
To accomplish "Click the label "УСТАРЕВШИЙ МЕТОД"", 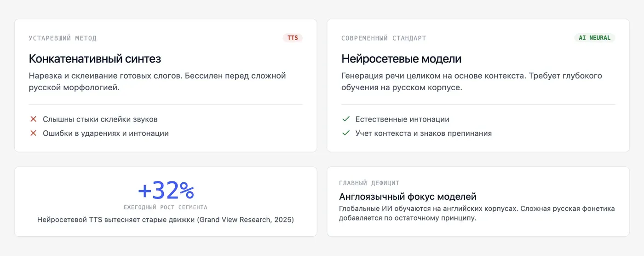I will pyautogui.click(x=63, y=38).
